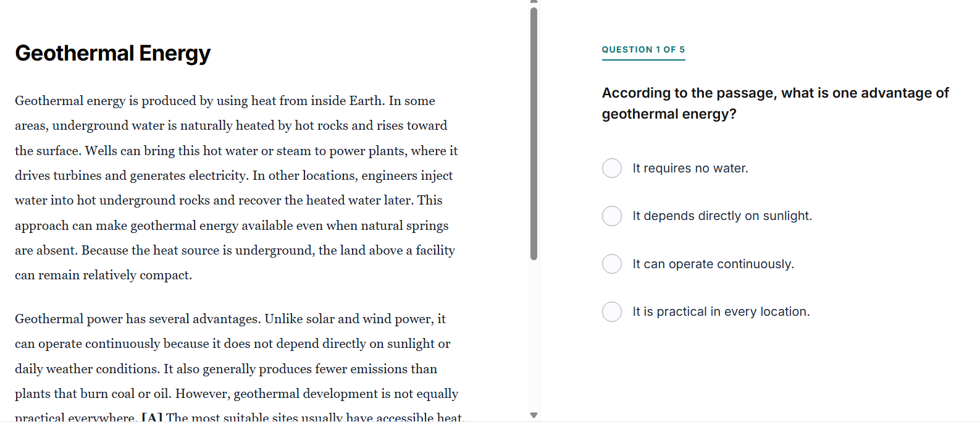Select the "It requires no water." radio button

coord(612,168)
